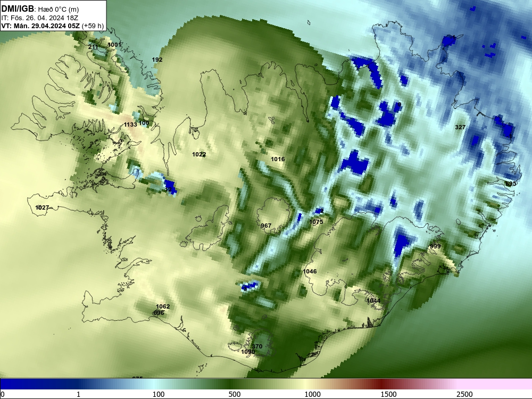Click the 1500 label on the color scale

click(x=388, y=394)
